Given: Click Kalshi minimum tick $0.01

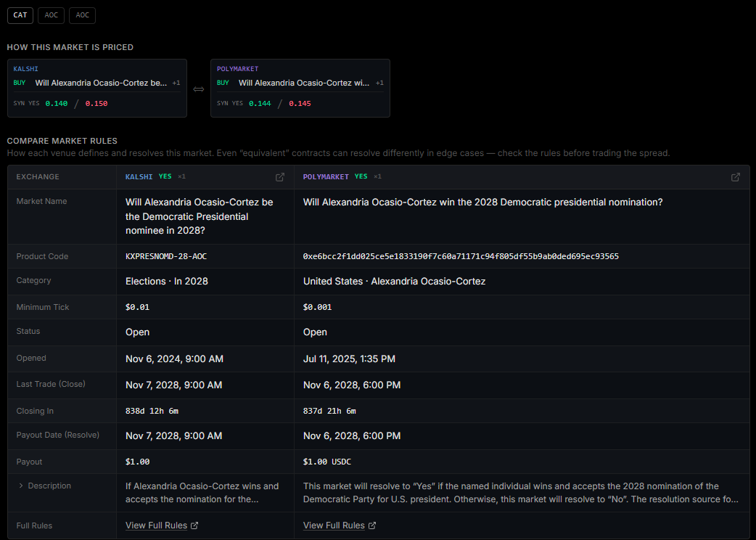Looking at the screenshot, I should [x=137, y=307].
